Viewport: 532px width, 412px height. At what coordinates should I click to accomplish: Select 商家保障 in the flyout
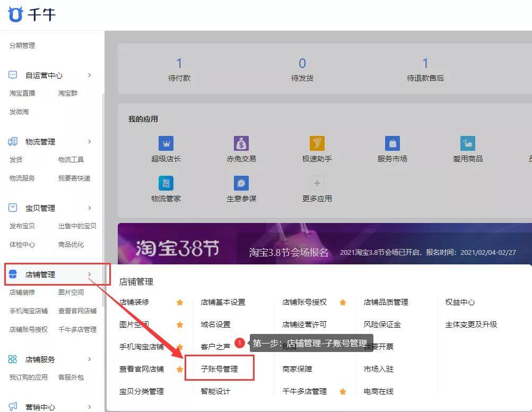click(x=297, y=369)
